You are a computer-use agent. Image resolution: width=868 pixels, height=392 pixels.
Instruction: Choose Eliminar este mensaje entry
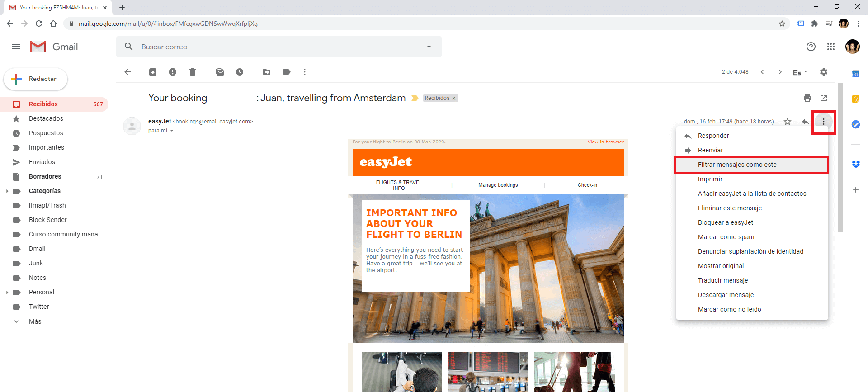(x=752, y=208)
